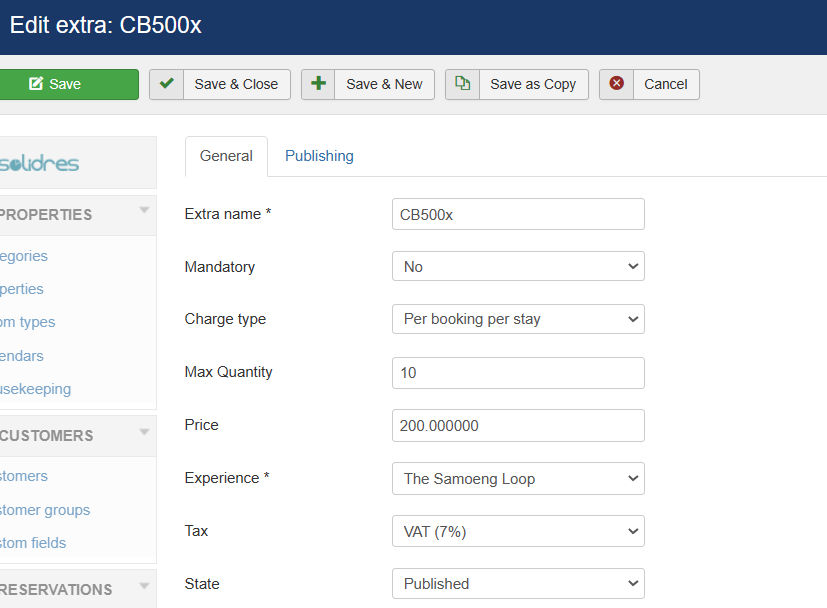
Task: Open the Tax VAT dropdown
Action: (518, 532)
